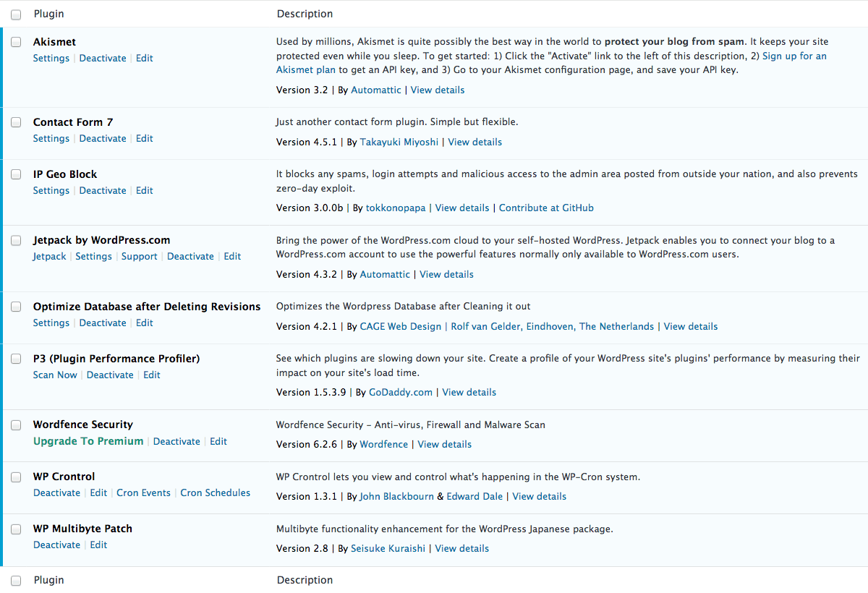
Task: Edit Wordfence Security plugin
Action: [218, 441]
